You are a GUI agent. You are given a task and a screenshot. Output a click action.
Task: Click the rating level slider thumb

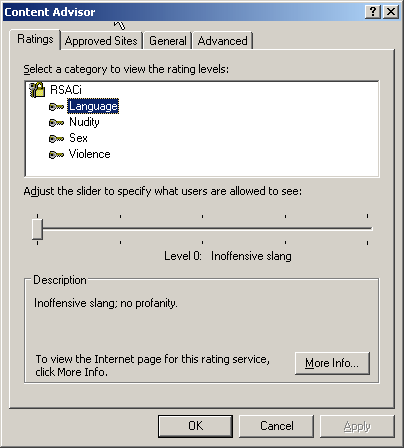(37, 229)
